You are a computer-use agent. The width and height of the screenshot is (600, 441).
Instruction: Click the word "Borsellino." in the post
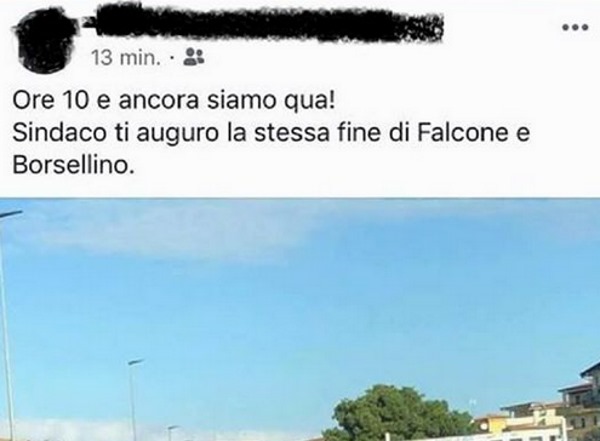click(x=74, y=165)
